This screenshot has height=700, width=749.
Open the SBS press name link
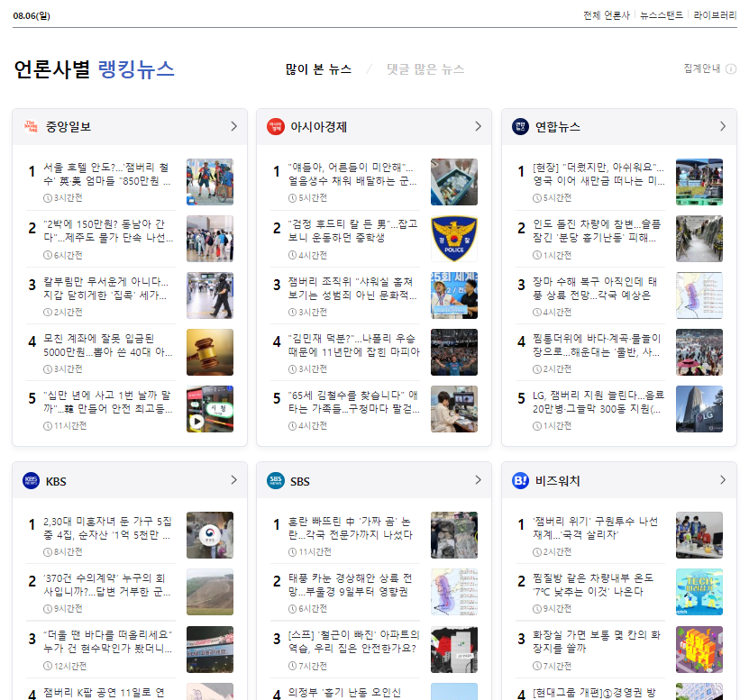[x=300, y=481]
